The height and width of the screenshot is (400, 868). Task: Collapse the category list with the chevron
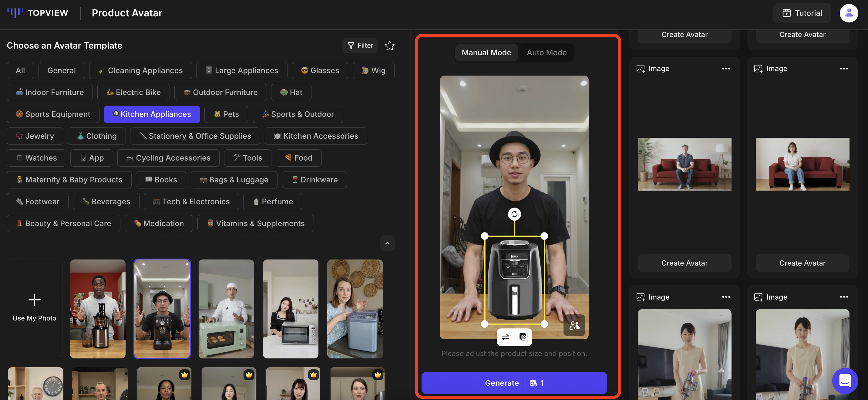pos(387,243)
